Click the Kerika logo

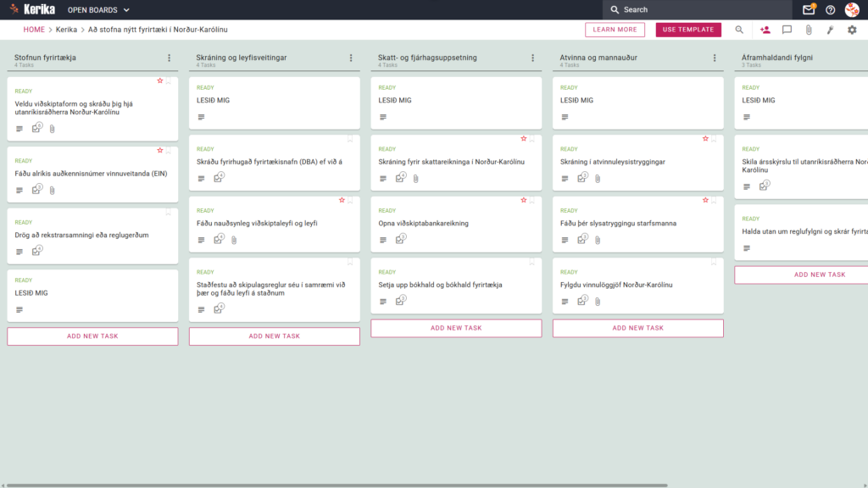[32, 9]
